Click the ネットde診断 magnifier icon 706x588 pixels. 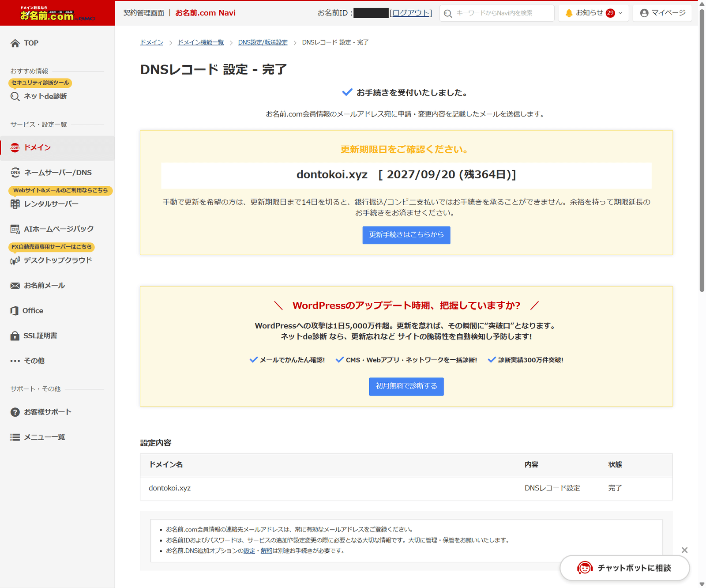pyautogui.click(x=15, y=97)
